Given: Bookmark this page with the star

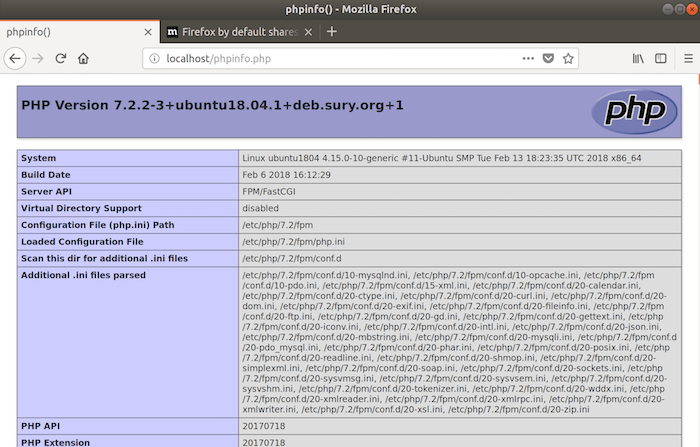Looking at the screenshot, I should (568, 58).
